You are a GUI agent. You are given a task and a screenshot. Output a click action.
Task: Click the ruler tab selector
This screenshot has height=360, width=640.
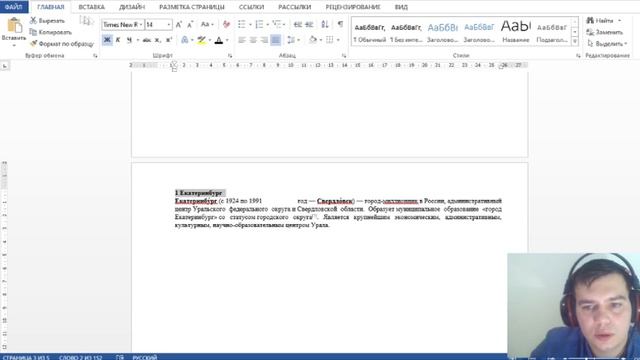pos(5,66)
